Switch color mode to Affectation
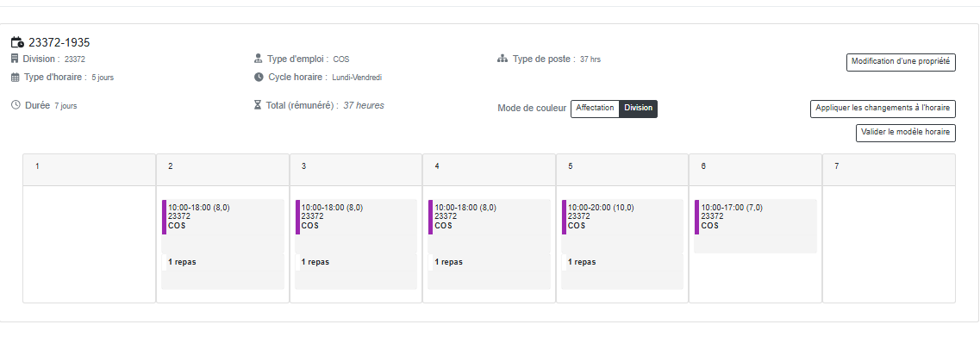 595,109
